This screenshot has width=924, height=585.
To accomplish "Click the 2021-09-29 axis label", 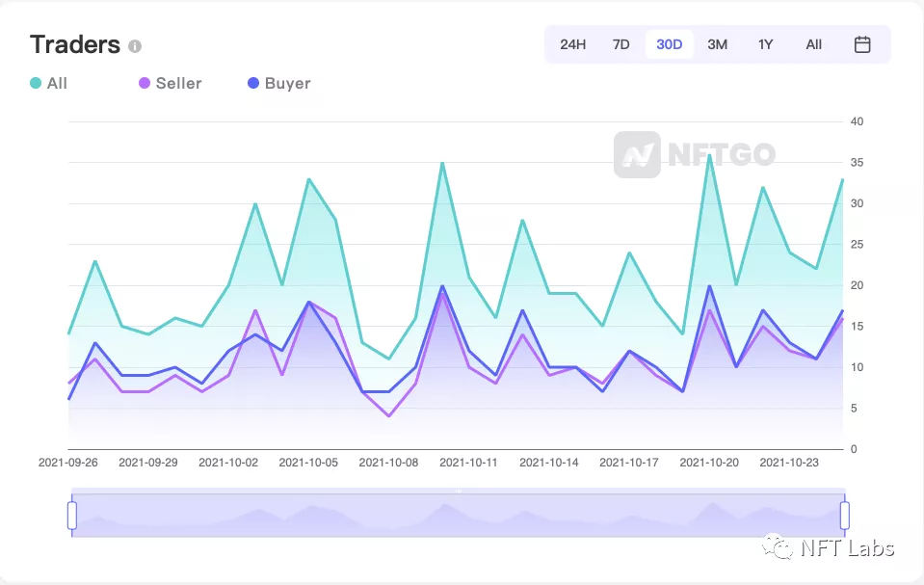I will pos(148,463).
